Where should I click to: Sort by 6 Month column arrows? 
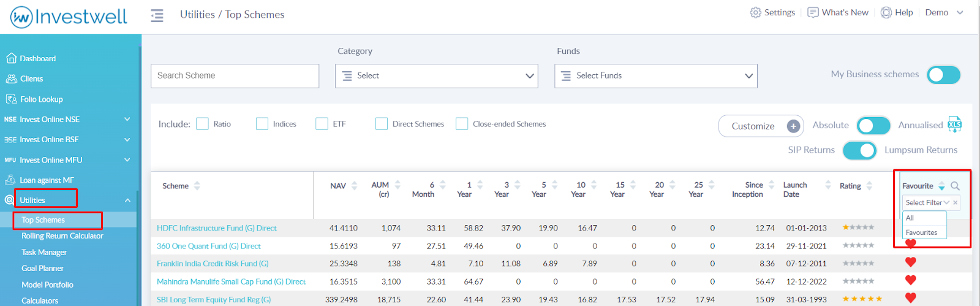[x=442, y=185]
